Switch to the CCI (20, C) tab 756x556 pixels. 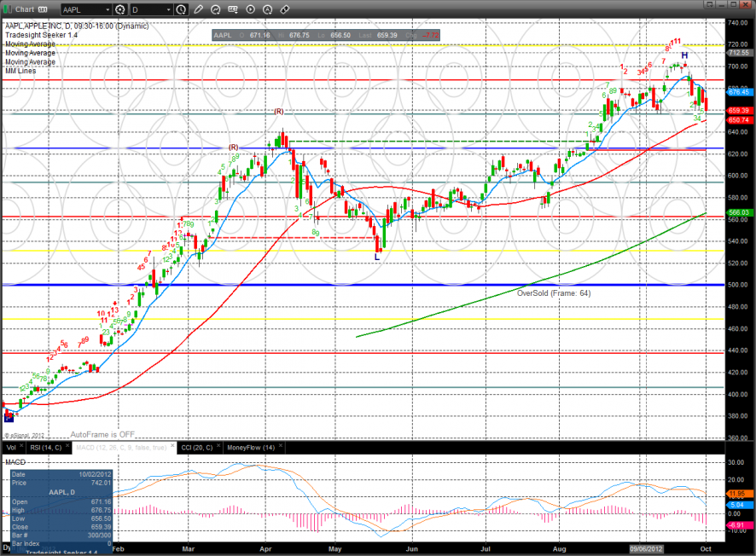pyautogui.click(x=196, y=448)
